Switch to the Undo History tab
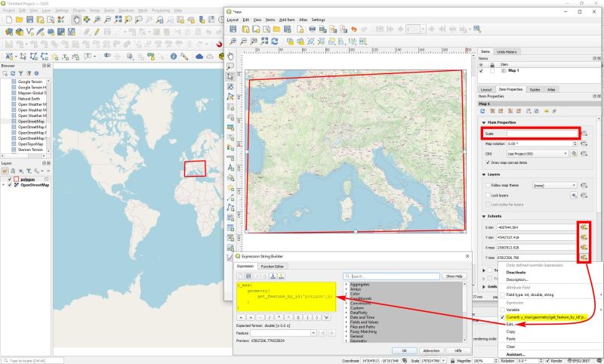This screenshot has width=604, height=364. [507, 51]
